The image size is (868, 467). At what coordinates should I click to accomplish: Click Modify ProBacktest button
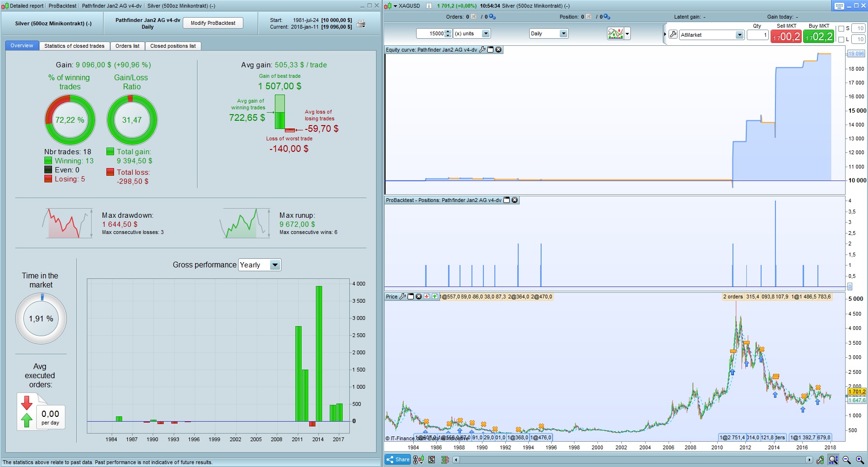[213, 23]
